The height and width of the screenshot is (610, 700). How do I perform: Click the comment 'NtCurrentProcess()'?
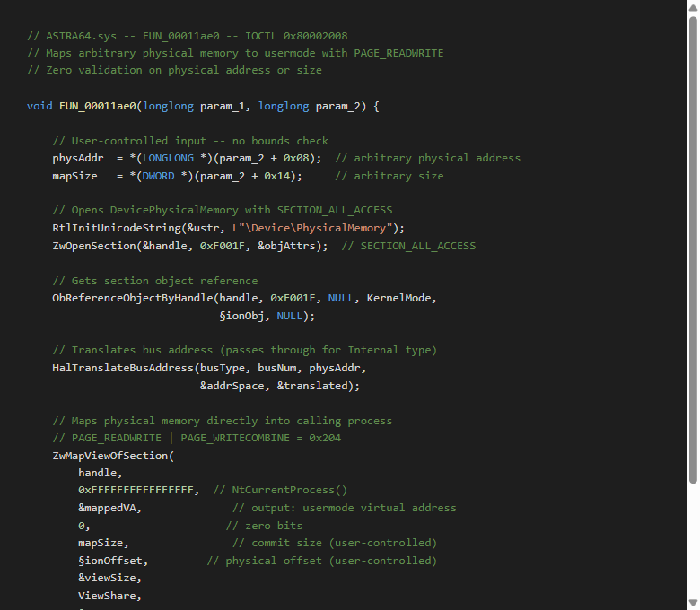click(x=280, y=491)
